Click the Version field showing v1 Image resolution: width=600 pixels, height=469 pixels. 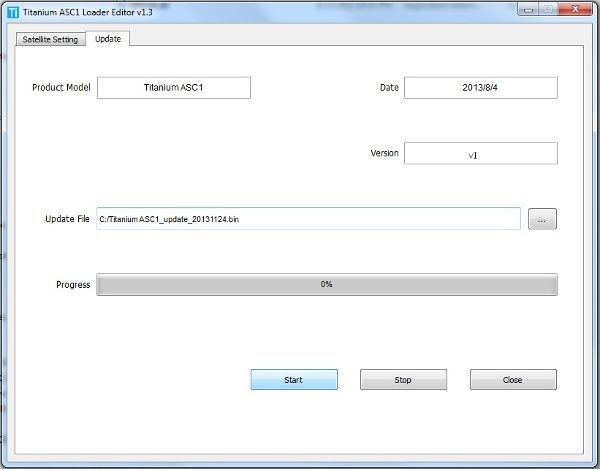click(x=481, y=153)
